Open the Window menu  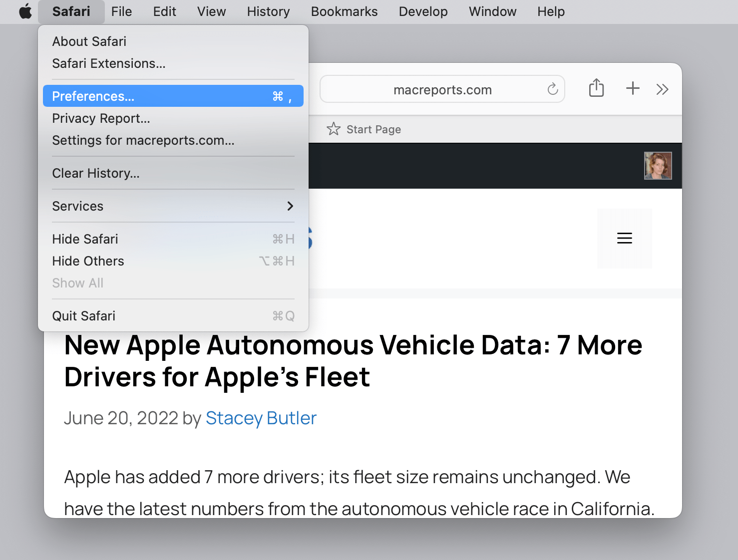tap(493, 11)
